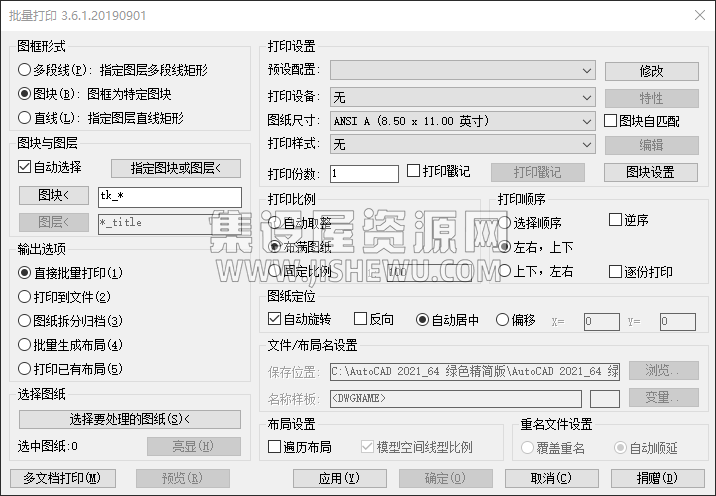Toggle the 自动选择 checkbox

point(25,167)
